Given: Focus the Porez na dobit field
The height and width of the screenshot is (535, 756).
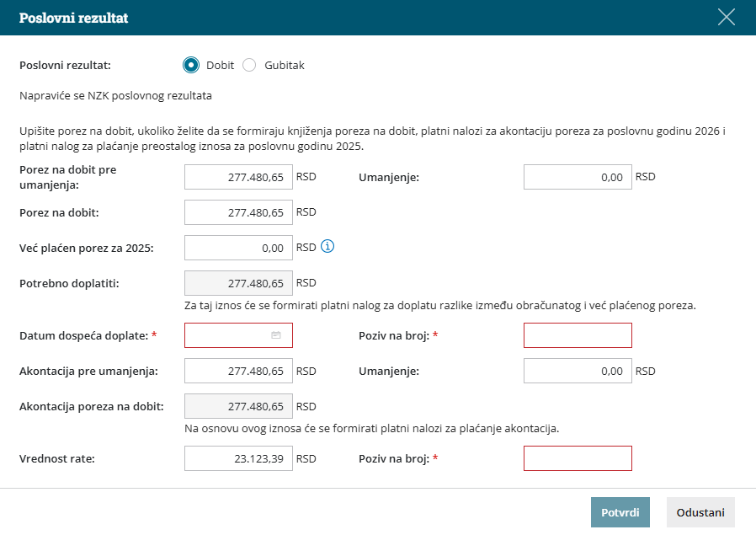Looking at the screenshot, I should (238, 212).
